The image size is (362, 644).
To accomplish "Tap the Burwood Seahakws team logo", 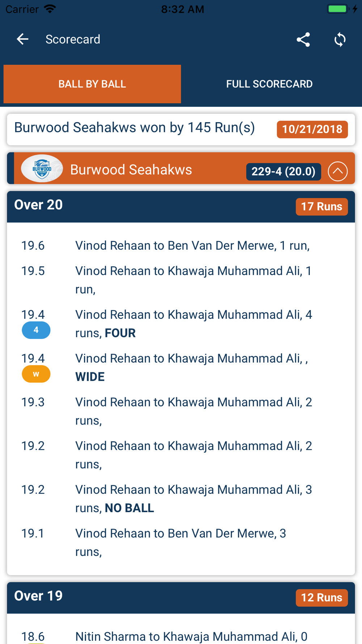I will [42, 169].
